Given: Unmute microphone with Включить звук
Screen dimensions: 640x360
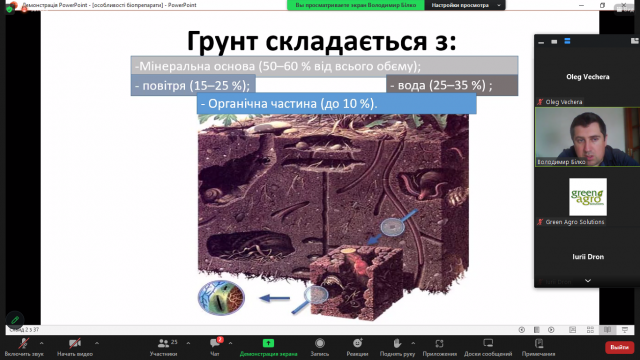Looking at the screenshot, I should [x=24, y=348].
